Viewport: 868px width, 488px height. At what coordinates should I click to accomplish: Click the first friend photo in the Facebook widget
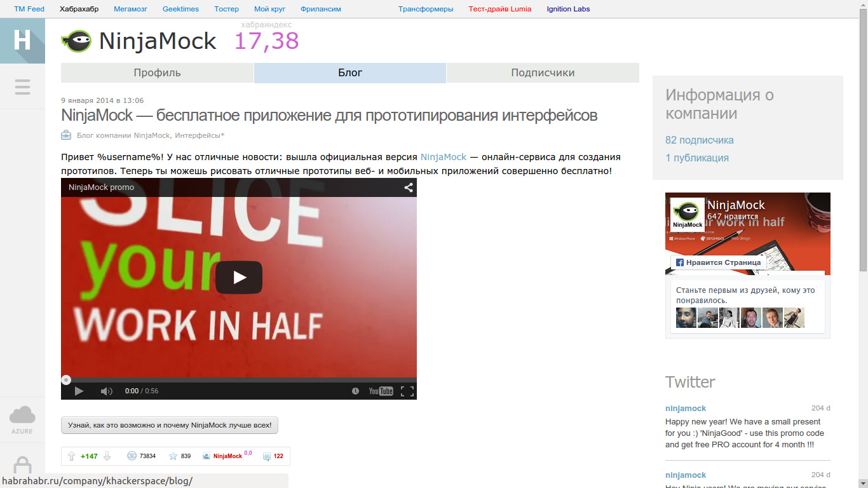tap(686, 318)
